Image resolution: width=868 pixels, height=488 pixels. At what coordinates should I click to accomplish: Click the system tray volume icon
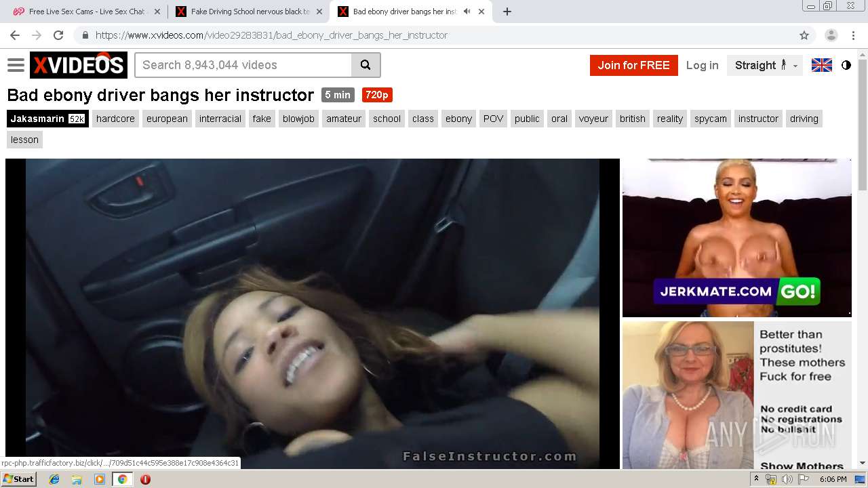787,479
